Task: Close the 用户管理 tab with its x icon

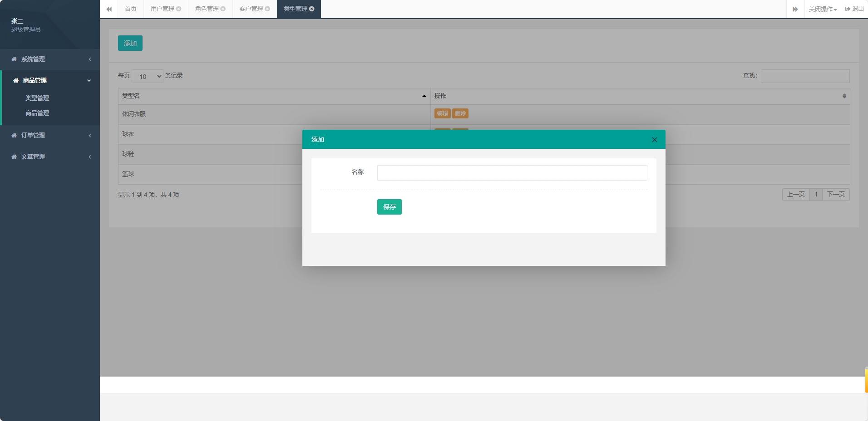Action: point(179,9)
